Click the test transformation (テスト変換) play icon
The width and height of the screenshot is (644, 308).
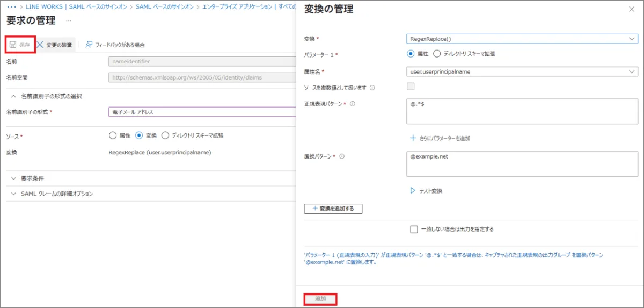point(413,190)
